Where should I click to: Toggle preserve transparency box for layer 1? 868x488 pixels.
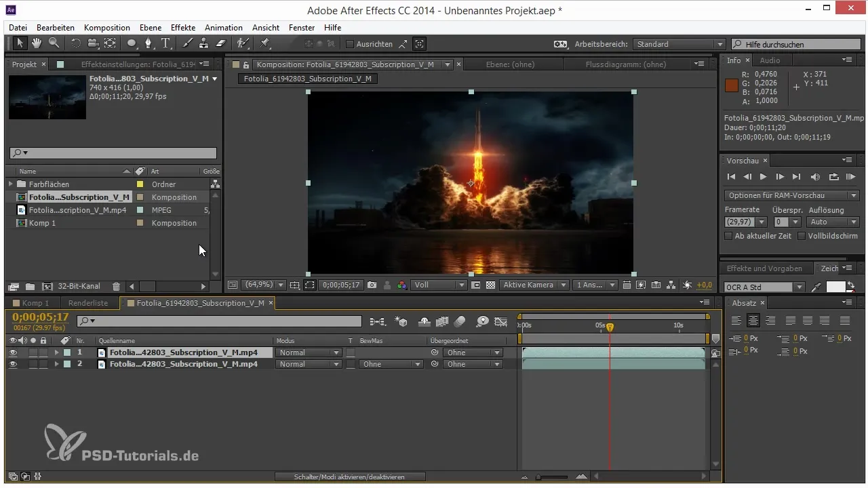point(351,352)
